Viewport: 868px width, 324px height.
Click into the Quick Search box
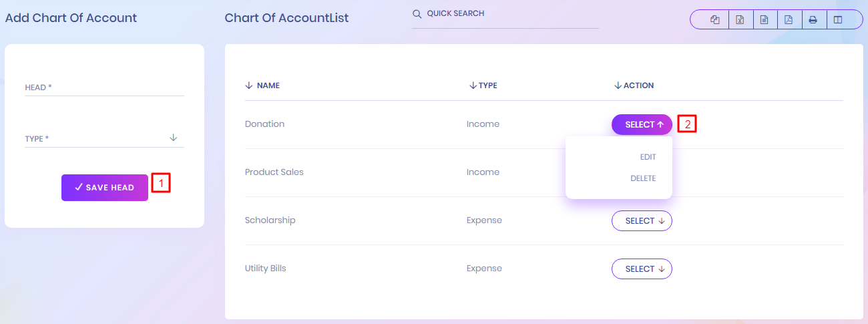[511, 14]
